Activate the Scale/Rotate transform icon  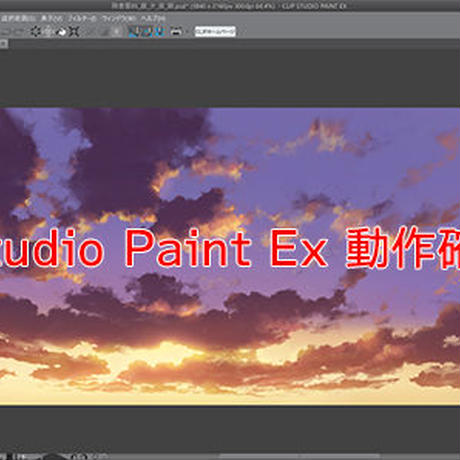pyautogui.click(x=74, y=32)
